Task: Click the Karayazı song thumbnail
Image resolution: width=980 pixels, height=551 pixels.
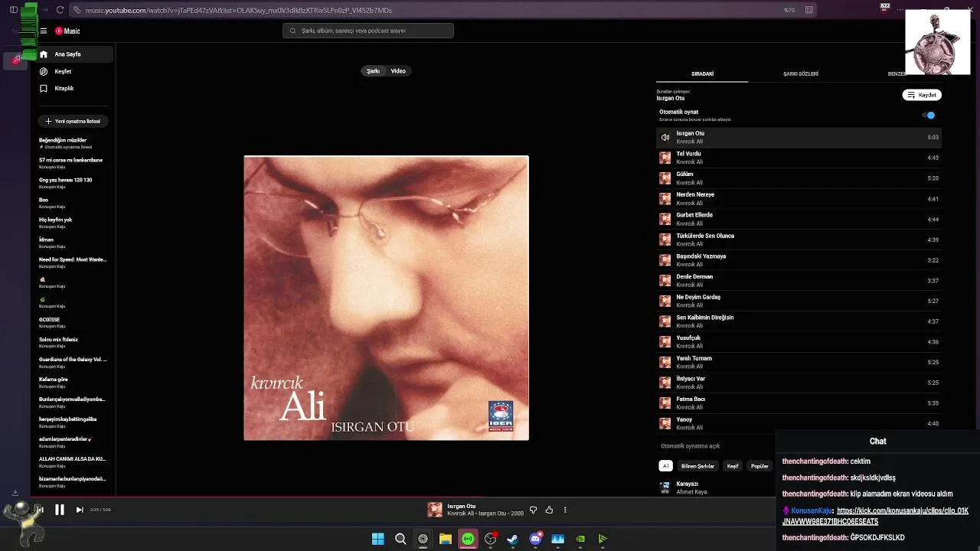Action: (x=665, y=487)
